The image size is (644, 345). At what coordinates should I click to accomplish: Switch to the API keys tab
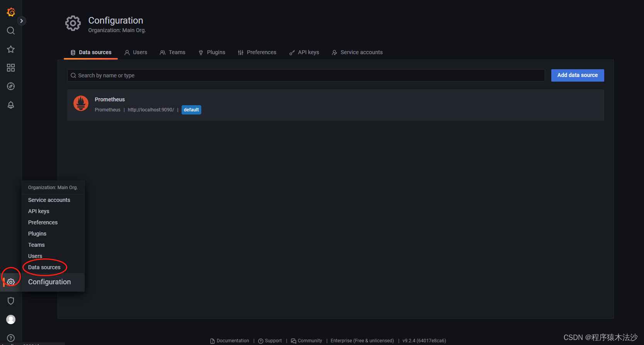pyautogui.click(x=304, y=53)
